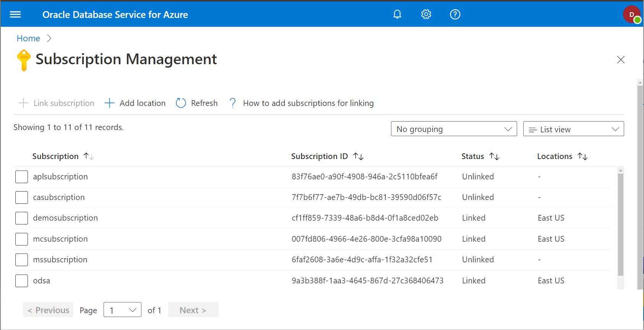
Task: Click the mssubscription name
Action: 60,260
